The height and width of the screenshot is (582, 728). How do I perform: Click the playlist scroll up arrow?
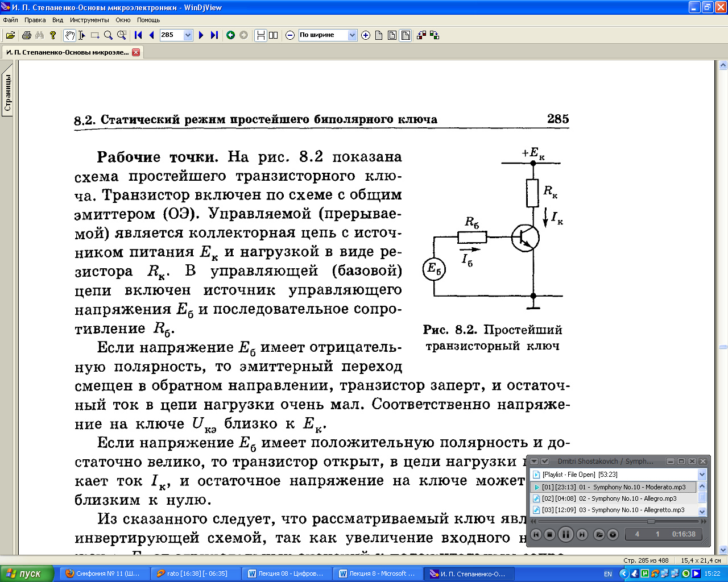702,486
